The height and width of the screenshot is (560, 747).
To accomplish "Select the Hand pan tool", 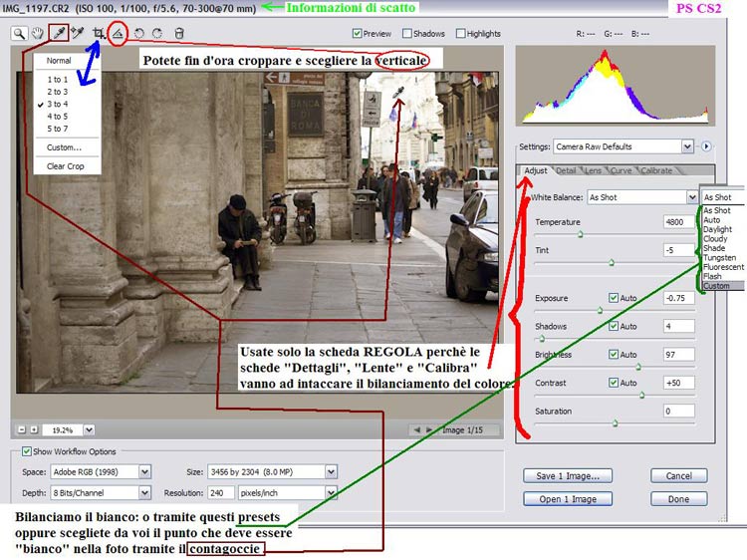I will (x=39, y=33).
